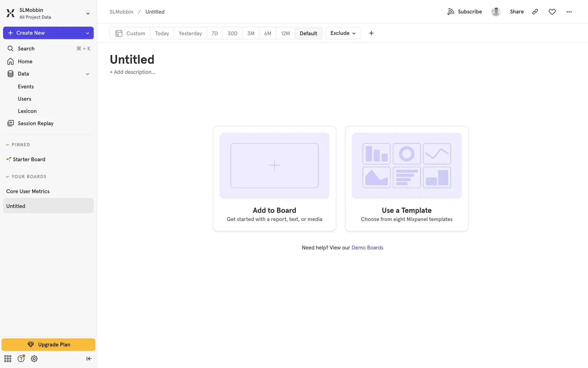Select the Yesterday date range
Image resolution: width=588 pixels, height=368 pixels.
[190, 33]
